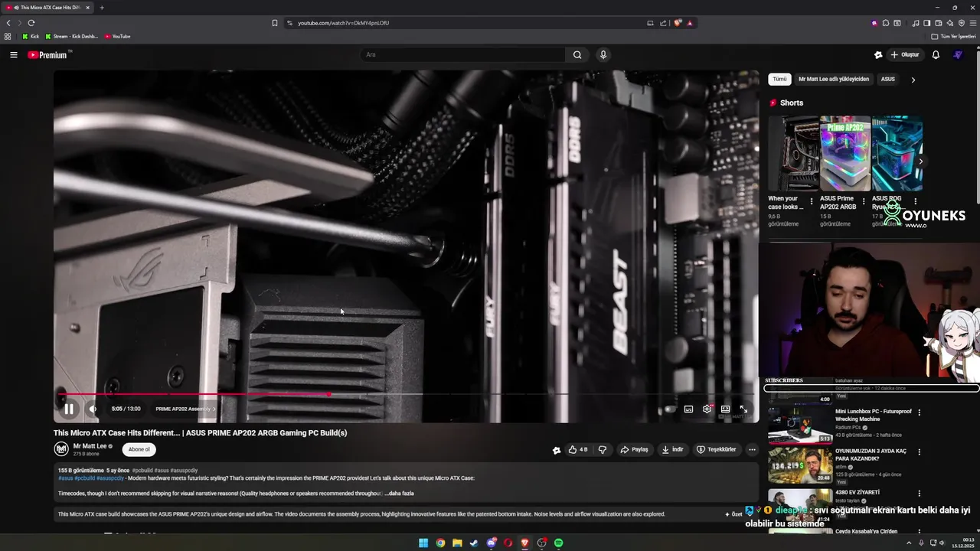Open the player settings gear
Screen dimensions: 980x551
[707, 409]
